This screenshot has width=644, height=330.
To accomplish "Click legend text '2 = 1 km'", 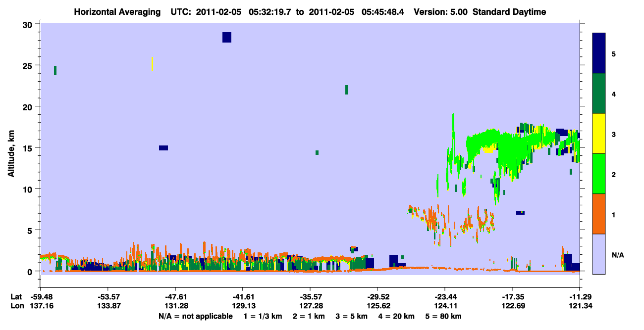I will pyautogui.click(x=309, y=316).
